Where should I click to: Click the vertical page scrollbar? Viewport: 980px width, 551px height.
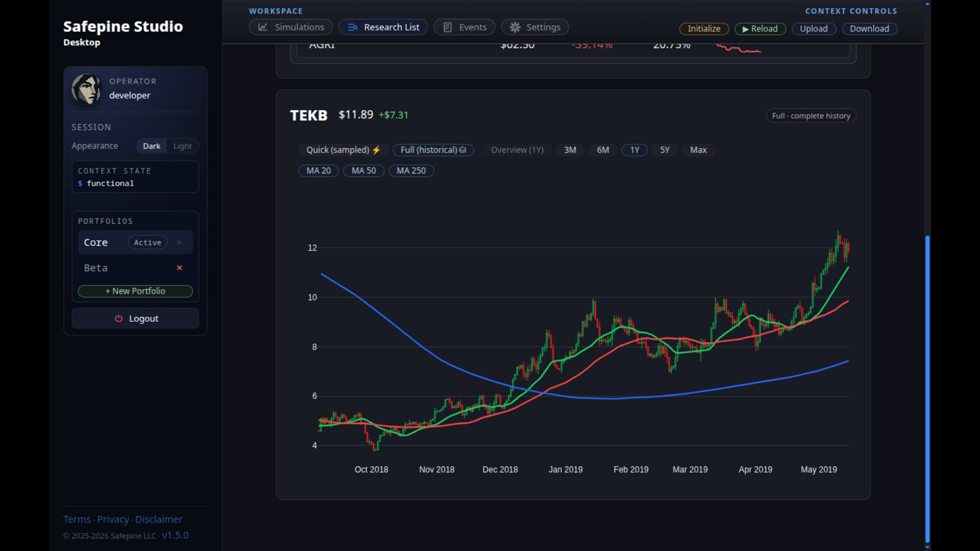click(927, 388)
